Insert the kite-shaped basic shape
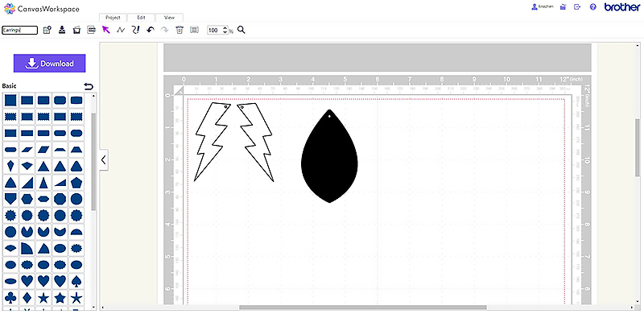 [10, 166]
